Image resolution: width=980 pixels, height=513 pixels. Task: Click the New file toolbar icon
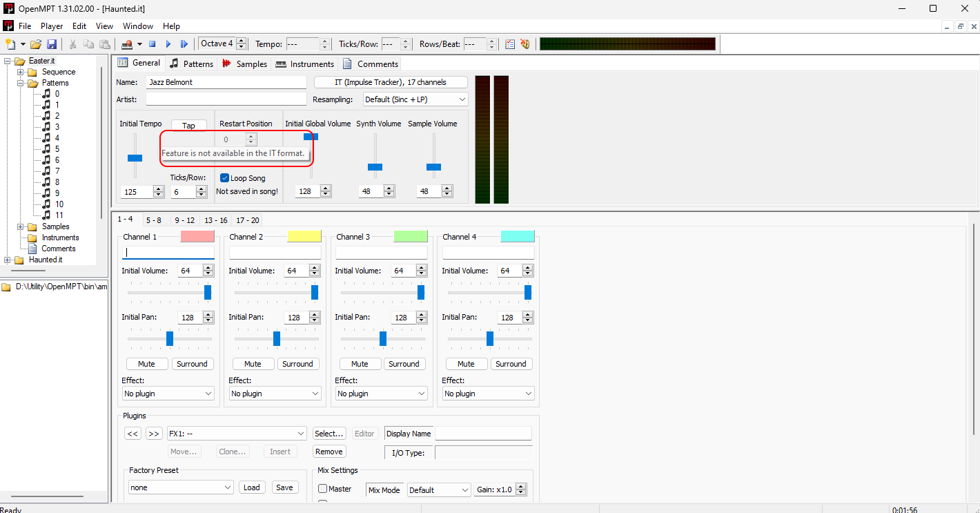[x=10, y=44]
